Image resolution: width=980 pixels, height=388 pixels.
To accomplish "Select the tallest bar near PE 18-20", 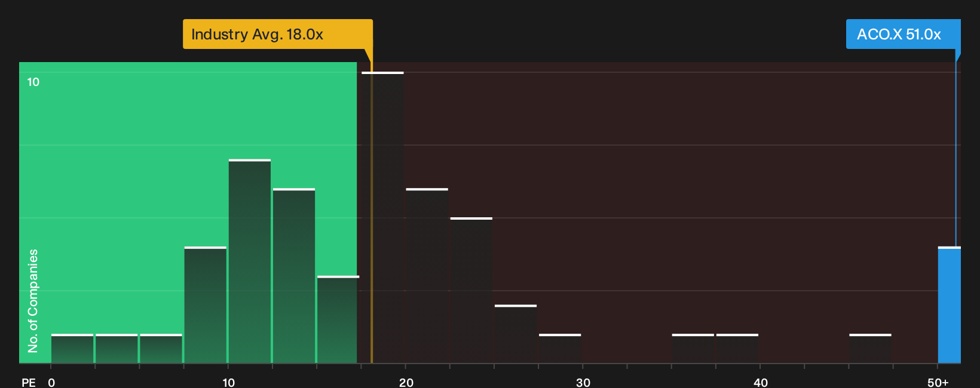I will pos(382,218).
